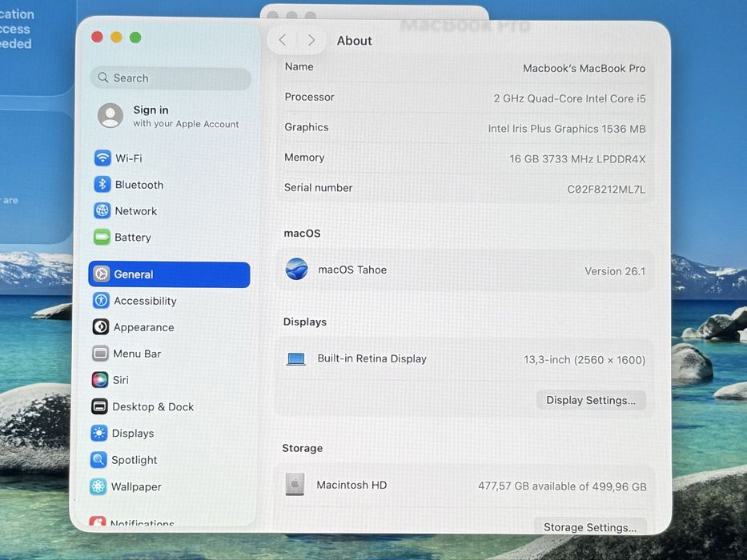Click the Wallpaper flower icon

coord(98,486)
